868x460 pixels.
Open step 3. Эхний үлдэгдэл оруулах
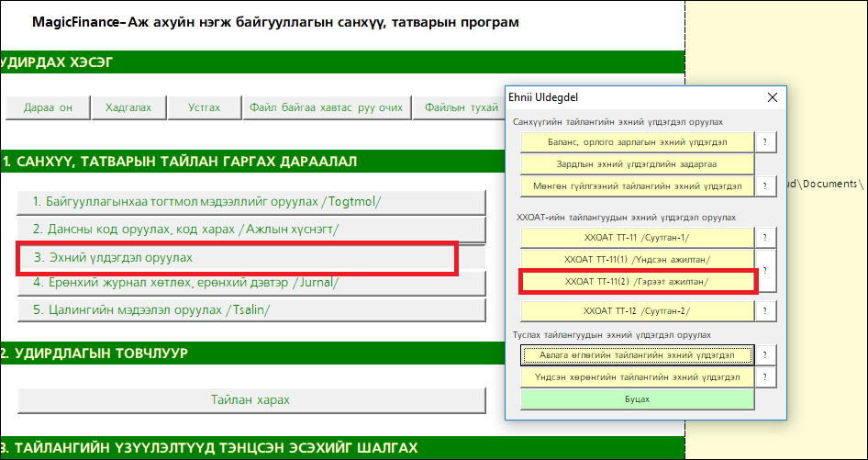(x=237, y=258)
